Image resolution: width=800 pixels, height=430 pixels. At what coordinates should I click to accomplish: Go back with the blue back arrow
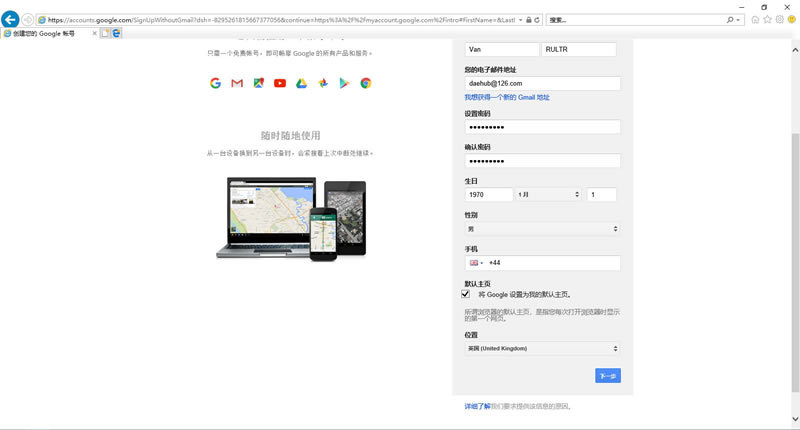pyautogui.click(x=10, y=19)
